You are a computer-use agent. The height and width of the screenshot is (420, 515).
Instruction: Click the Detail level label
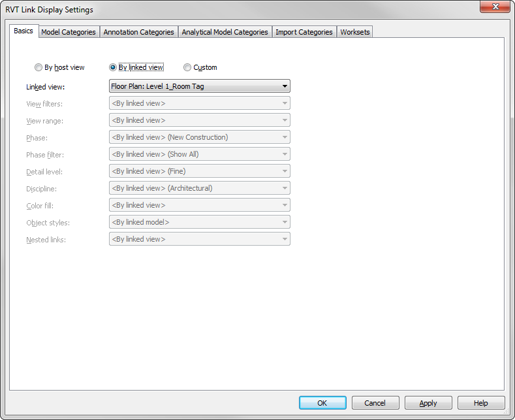[44, 172]
